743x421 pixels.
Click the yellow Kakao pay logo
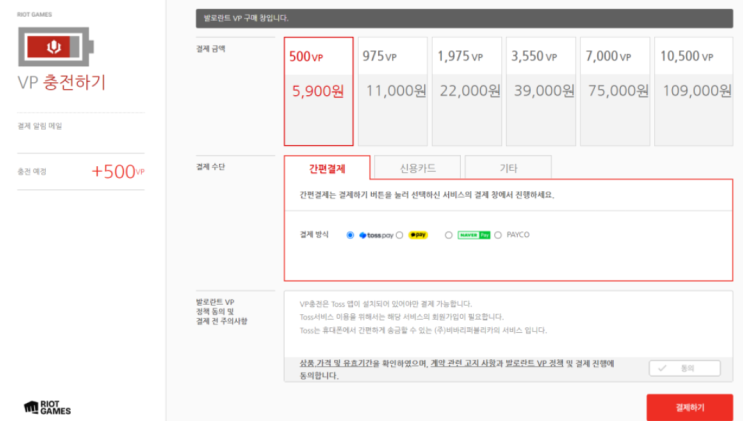(x=418, y=235)
